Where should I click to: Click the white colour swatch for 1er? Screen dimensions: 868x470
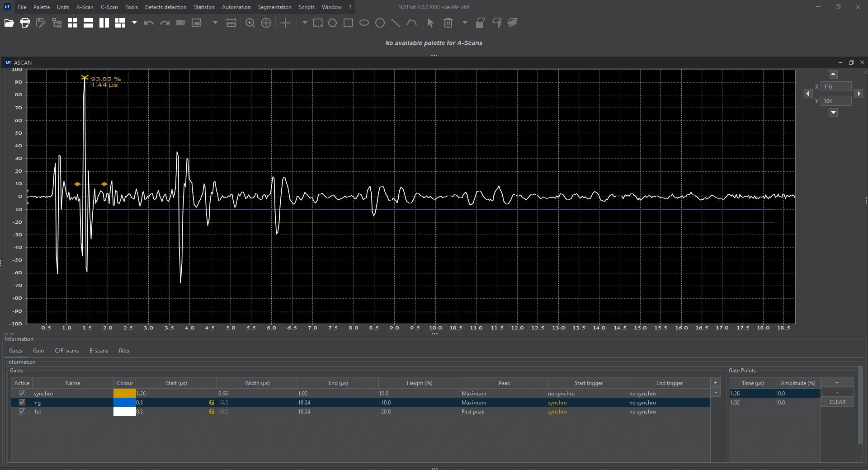(x=125, y=412)
